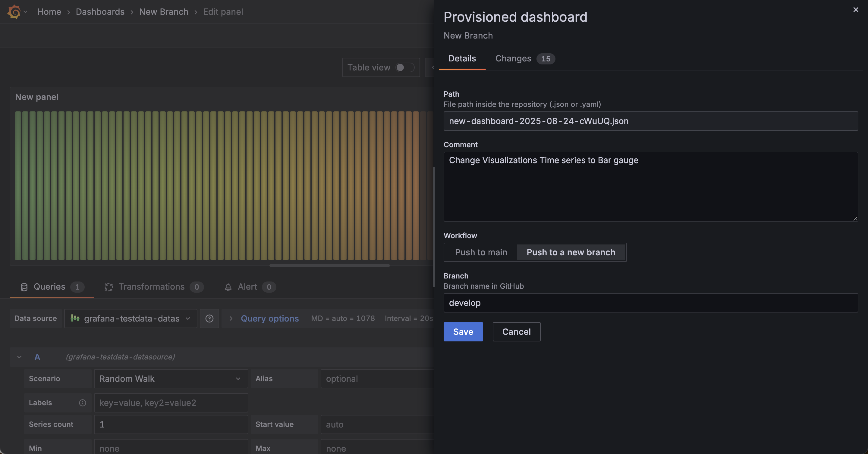This screenshot has height=454, width=868.
Task: Open data source help icon button
Action: point(209,319)
